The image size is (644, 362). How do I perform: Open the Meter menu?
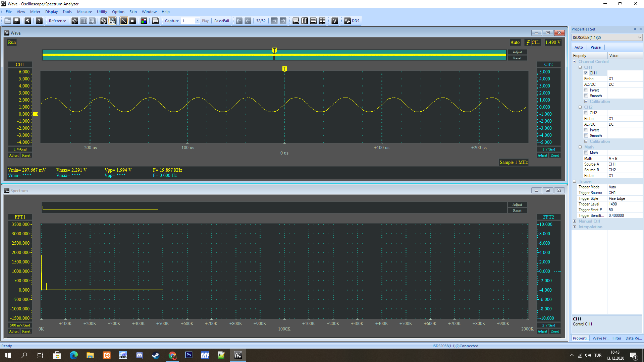35,12
